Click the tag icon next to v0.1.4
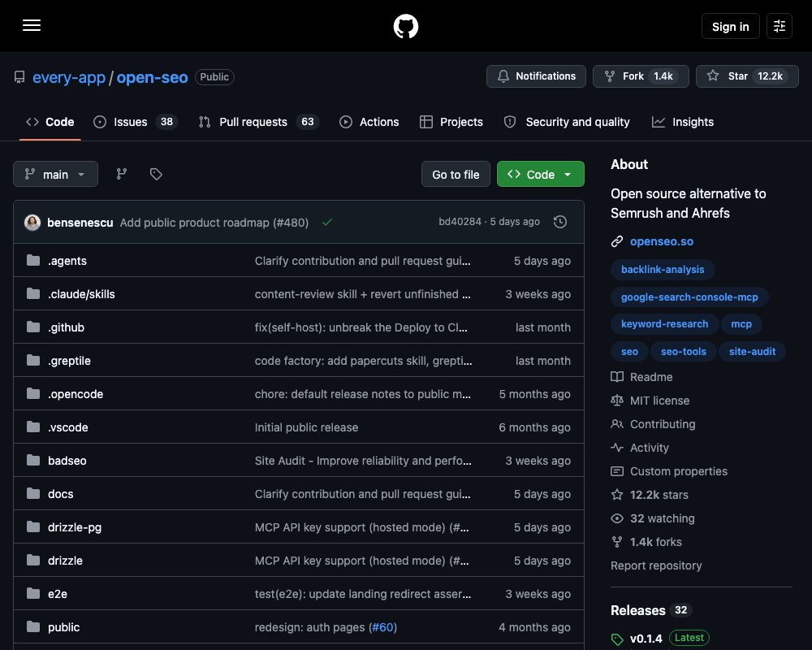 tap(617, 639)
